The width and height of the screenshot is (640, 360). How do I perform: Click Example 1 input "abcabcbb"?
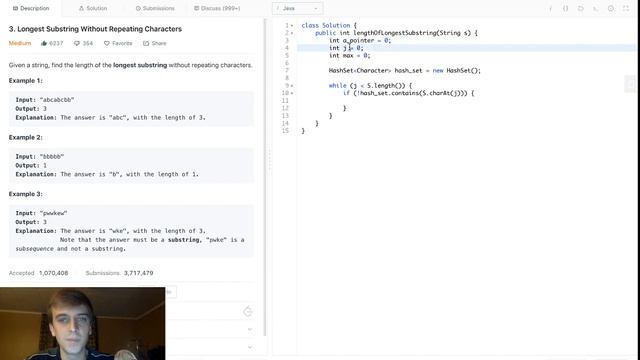coord(57,100)
